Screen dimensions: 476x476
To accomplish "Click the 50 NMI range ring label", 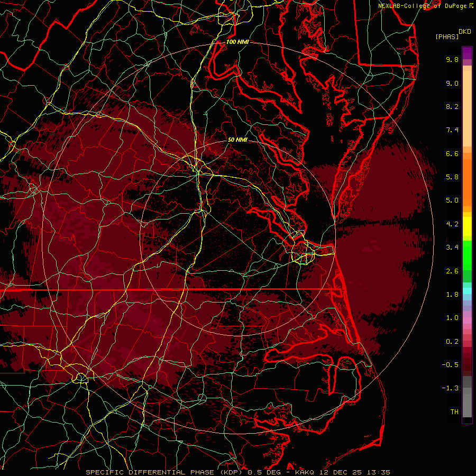I will (x=237, y=140).
